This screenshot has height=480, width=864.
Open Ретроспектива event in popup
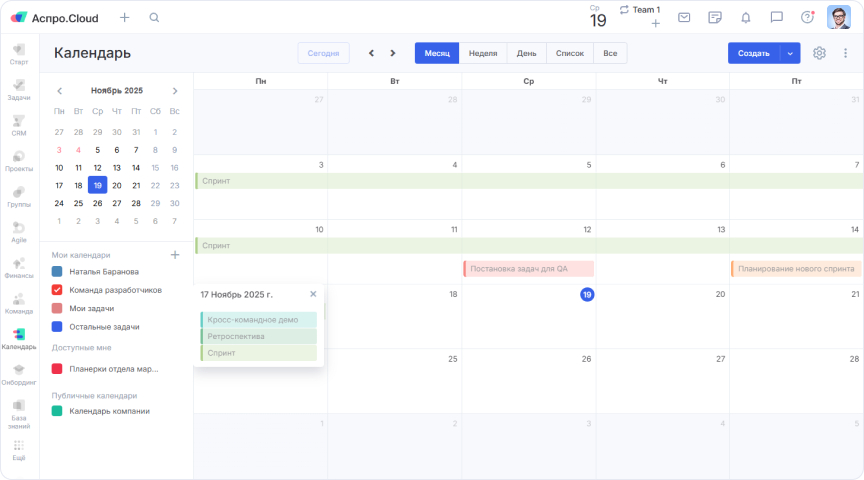coord(258,336)
